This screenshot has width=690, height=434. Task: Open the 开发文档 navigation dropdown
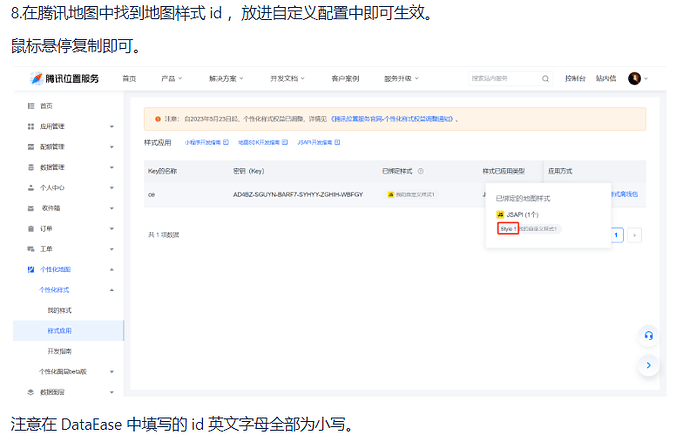[x=287, y=79]
